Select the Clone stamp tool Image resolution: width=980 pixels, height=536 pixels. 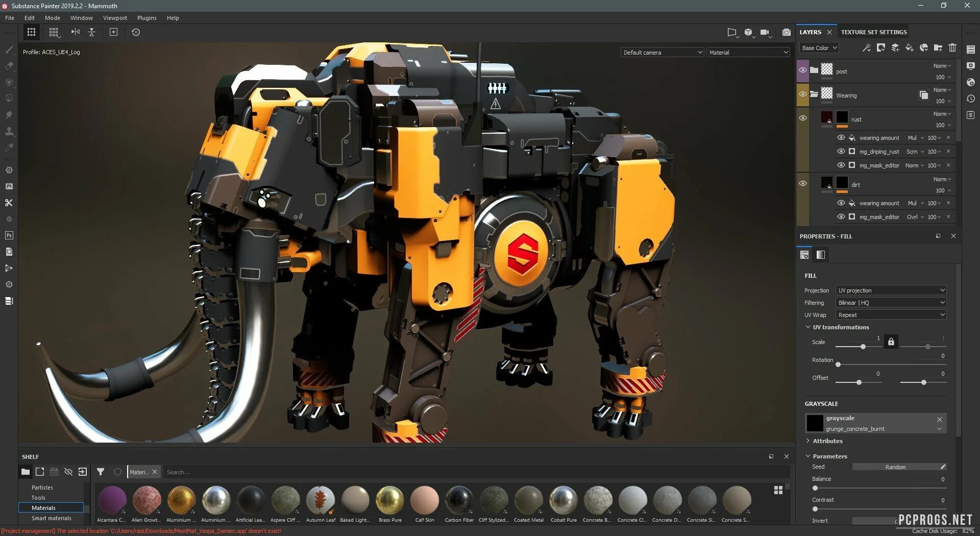tap(9, 131)
